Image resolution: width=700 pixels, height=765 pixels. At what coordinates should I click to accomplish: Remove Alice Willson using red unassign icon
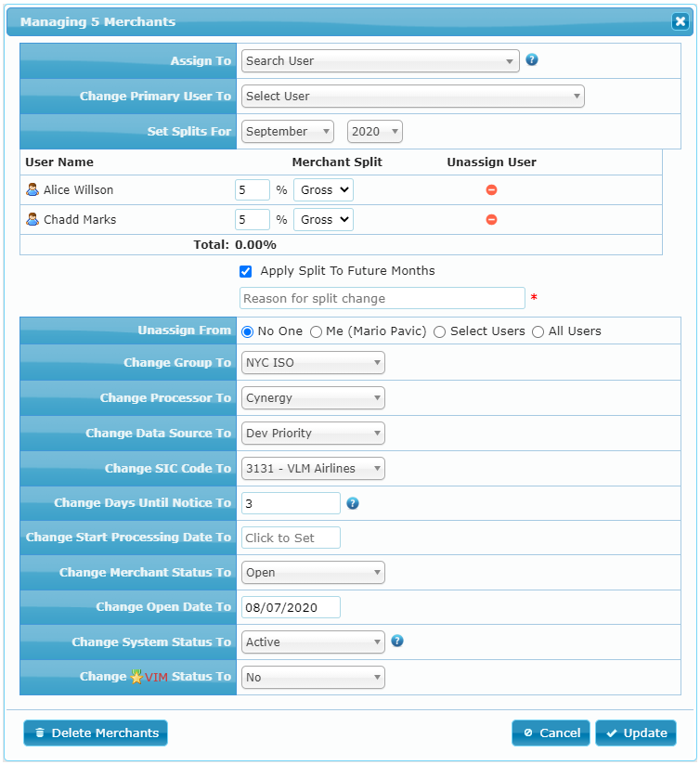tap(492, 190)
